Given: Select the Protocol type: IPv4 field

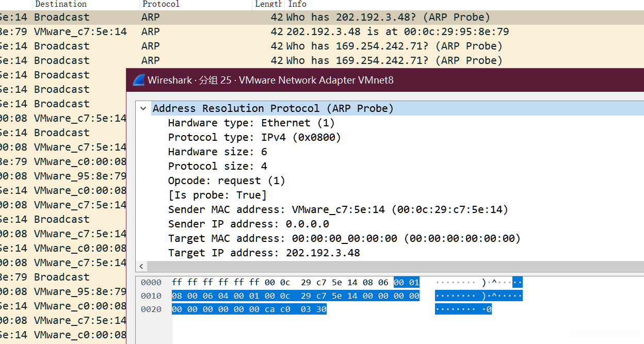Looking at the screenshot, I should tap(254, 137).
